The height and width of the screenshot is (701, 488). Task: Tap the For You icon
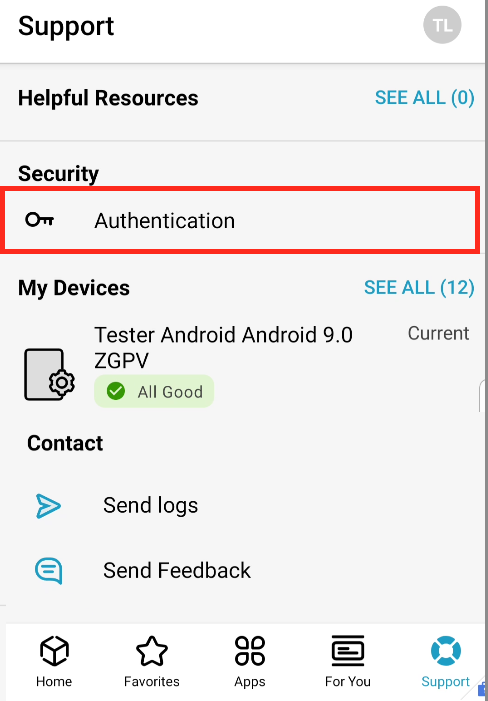pos(348,650)
